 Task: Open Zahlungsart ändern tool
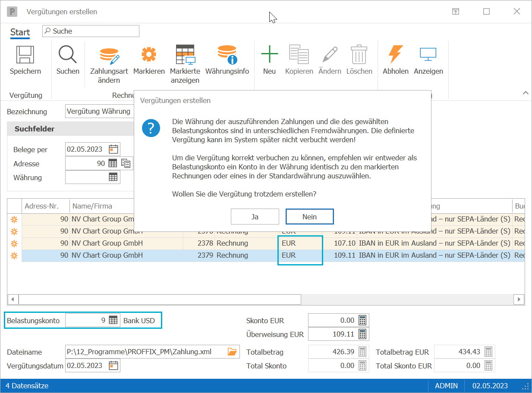coord(110,55)
